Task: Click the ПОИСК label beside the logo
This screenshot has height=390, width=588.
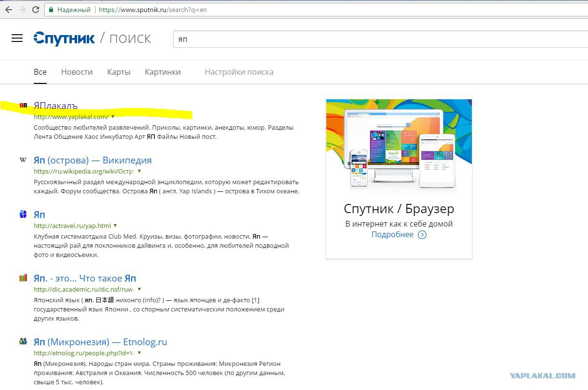Action: tap(130, 39)
